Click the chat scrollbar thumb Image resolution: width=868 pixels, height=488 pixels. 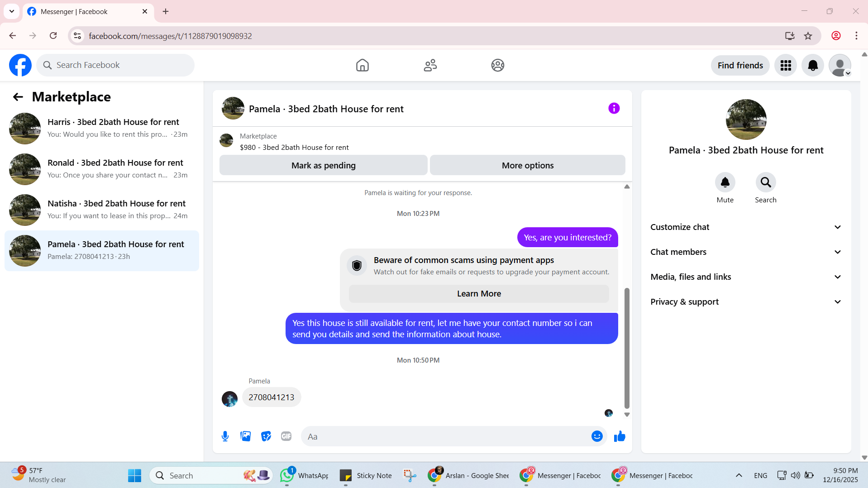[x=627, y=348]
